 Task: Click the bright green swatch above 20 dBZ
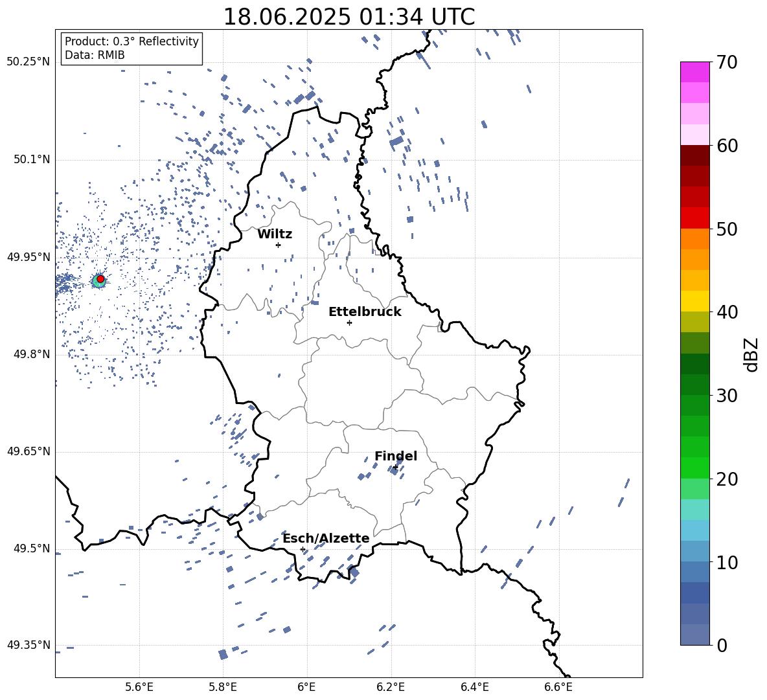click(x=694, y=468)
